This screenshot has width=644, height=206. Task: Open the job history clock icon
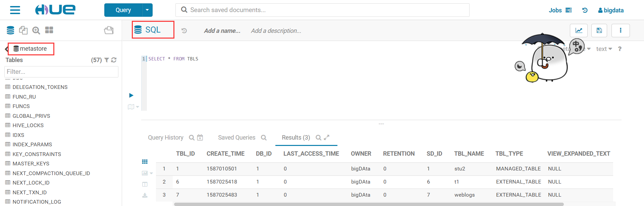point(585,10)
